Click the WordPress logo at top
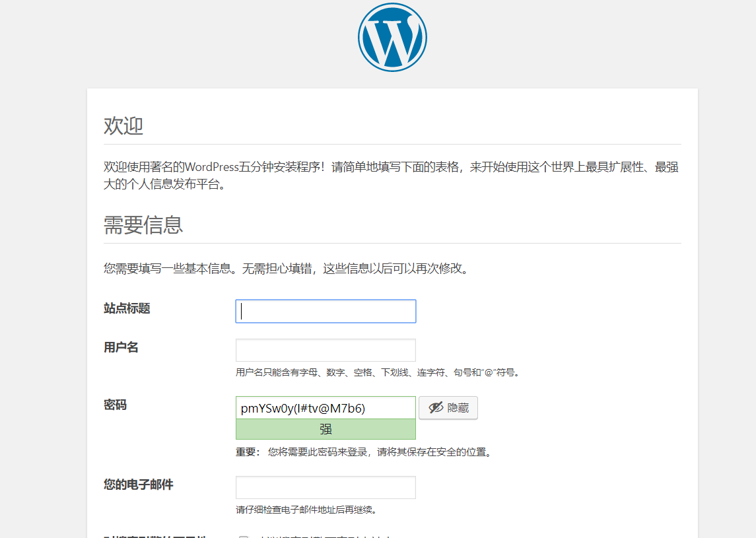The width and height of the screenshot is (756, 538). coord(392,37)
